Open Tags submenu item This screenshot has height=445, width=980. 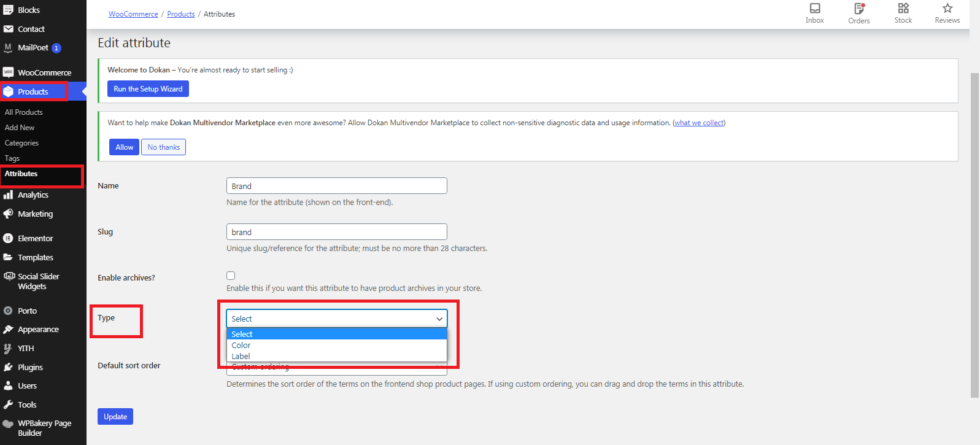click(x=12, y=158)
